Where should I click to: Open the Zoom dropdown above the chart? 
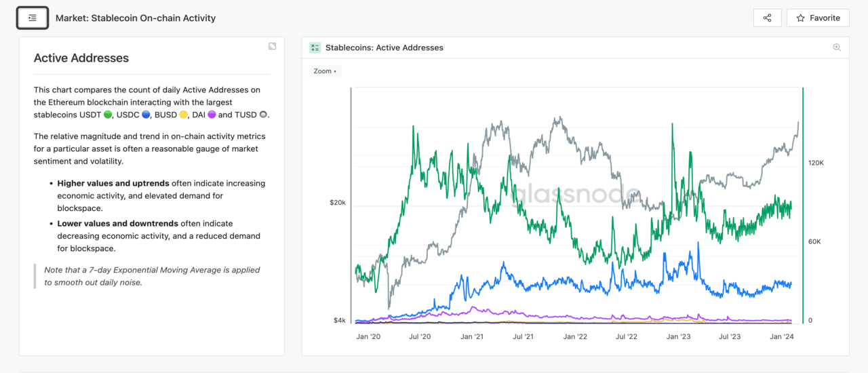pos(325,71)
